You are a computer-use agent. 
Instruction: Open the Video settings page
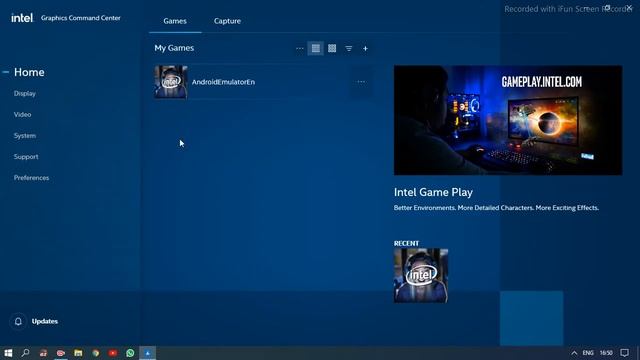[x=22, y=115]
